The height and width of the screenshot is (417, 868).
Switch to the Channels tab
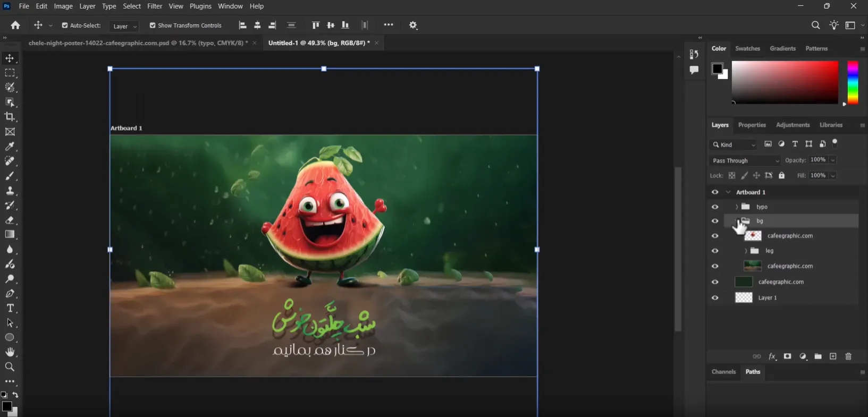(723, 372)
